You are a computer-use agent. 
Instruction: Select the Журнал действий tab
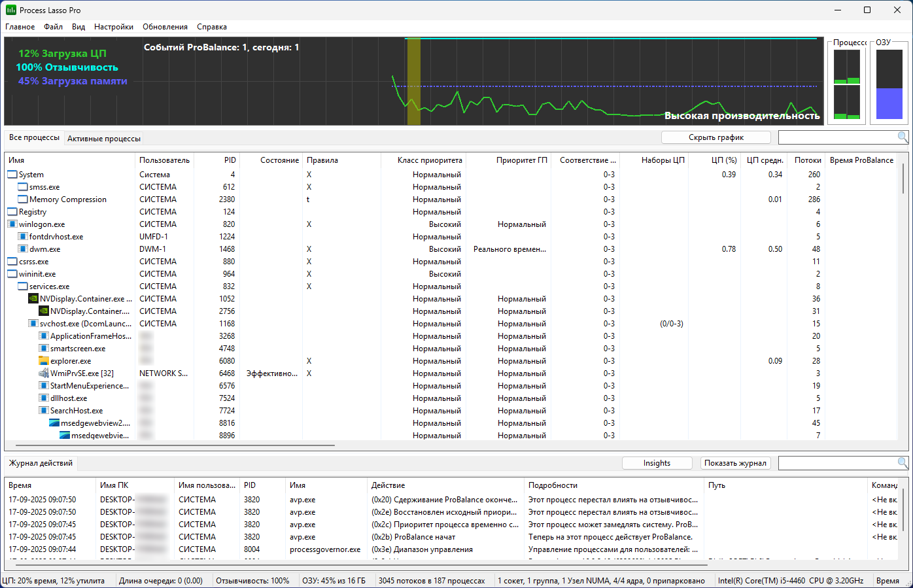(41, 463)
